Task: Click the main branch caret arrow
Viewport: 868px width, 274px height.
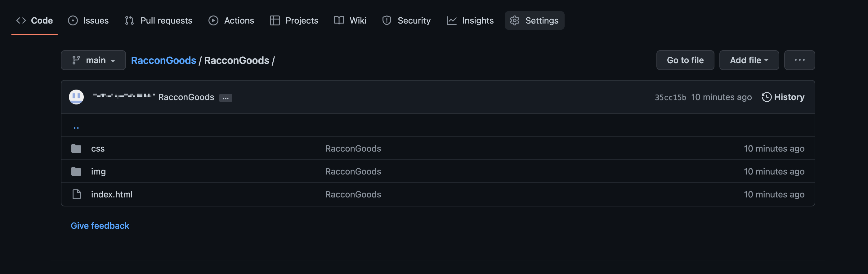Action: point(113,61)
